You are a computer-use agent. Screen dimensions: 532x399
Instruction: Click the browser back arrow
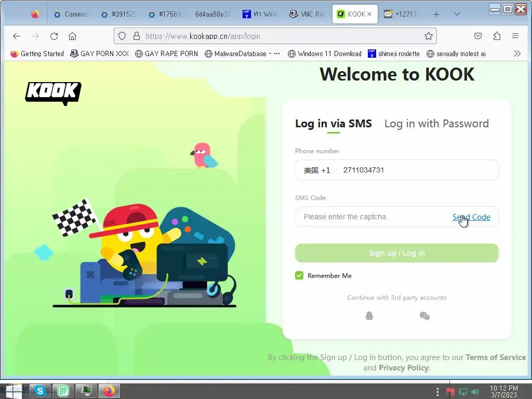click(16, 36)
